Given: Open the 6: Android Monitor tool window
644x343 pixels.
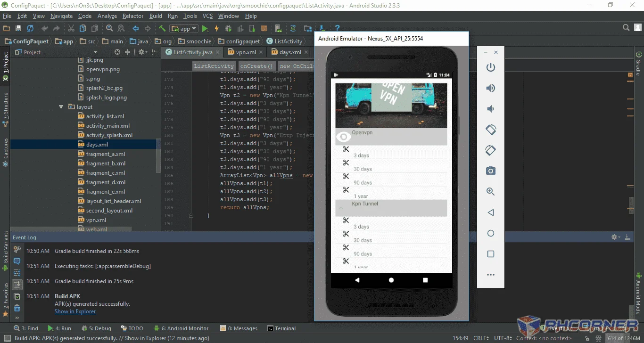Looking at the screenshot, I should (181, 328).
